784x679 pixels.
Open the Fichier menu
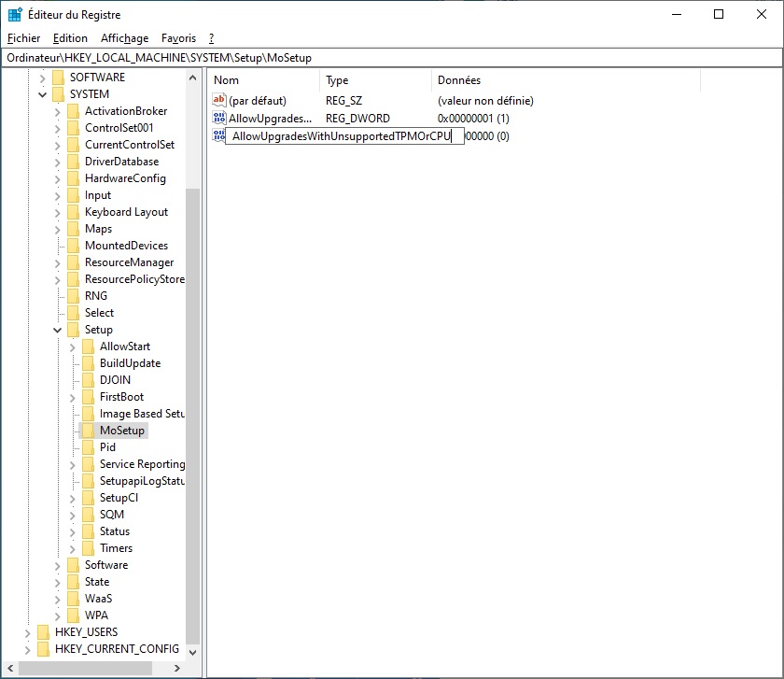[x=23, y=38]
